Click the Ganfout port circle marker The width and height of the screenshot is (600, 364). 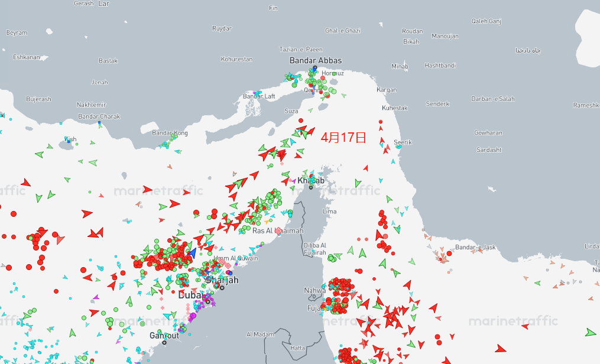(164, 342)
